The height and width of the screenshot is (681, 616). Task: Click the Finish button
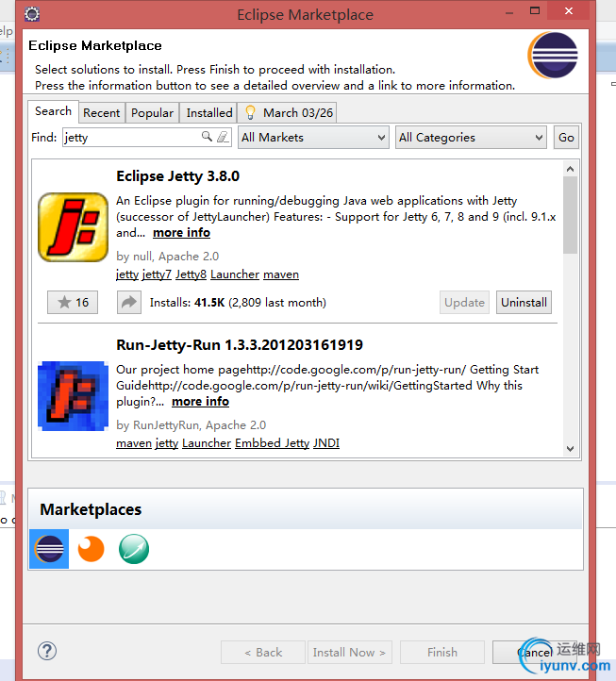click(442, 653)
